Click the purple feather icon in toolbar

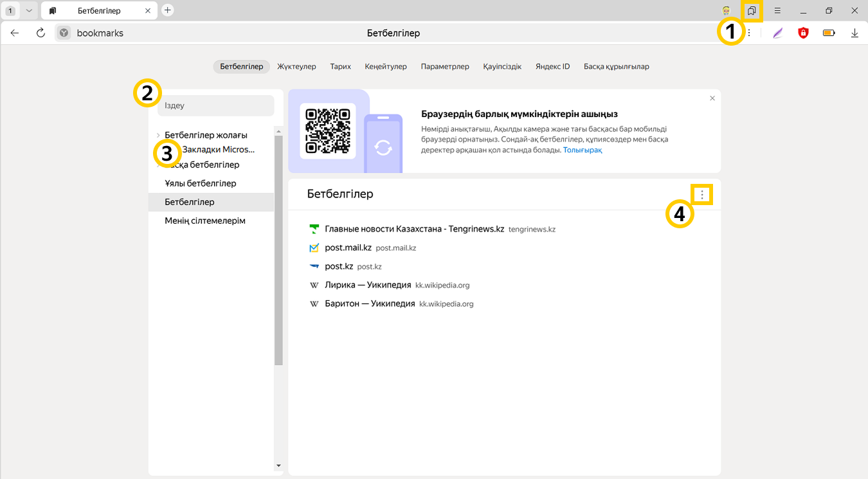tap(778, 33)
